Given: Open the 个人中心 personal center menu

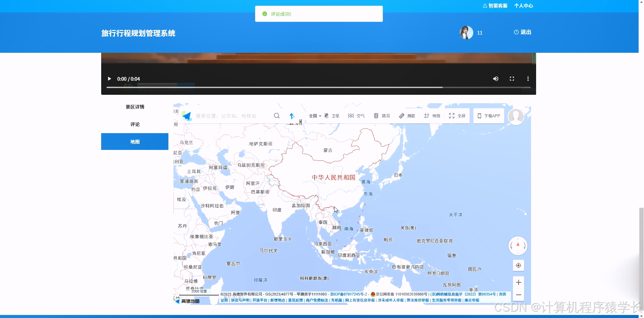Looking at the screenshot, I should tap(524, 6).
